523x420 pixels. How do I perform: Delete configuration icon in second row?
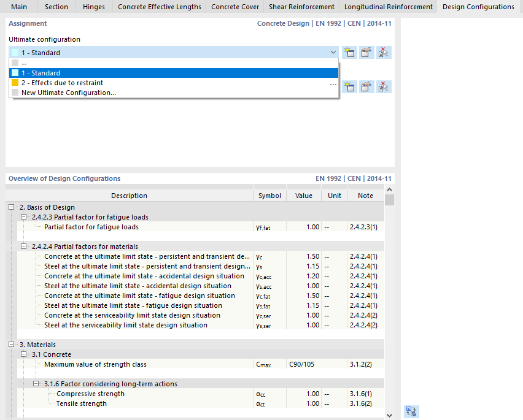coord(384,87)
